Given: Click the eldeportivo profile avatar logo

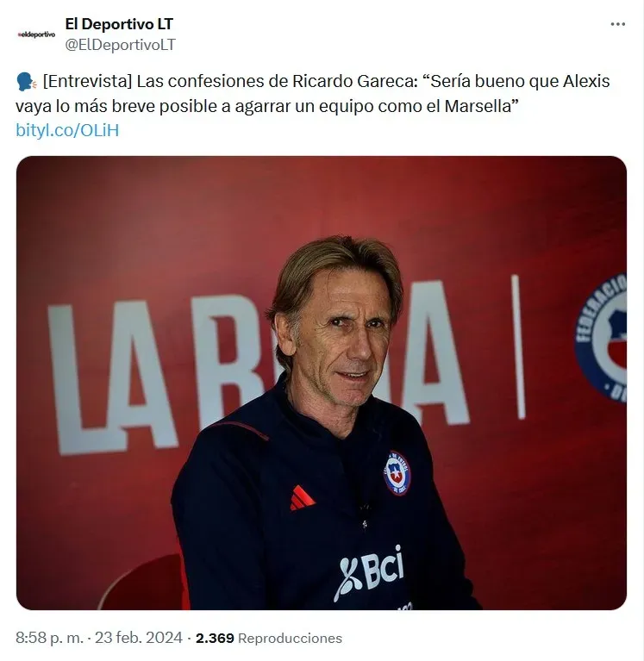Looking at the screenshot, I should coord(36,34).
